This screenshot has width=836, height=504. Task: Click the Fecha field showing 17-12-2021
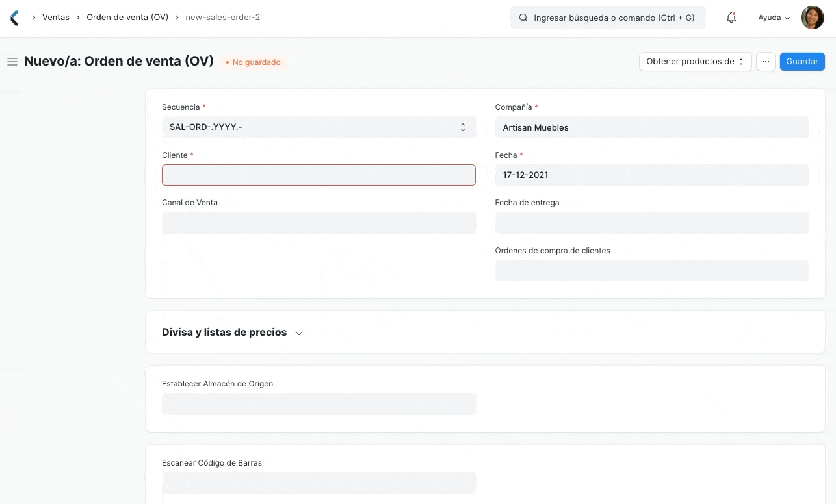click(x=652, y=175)
